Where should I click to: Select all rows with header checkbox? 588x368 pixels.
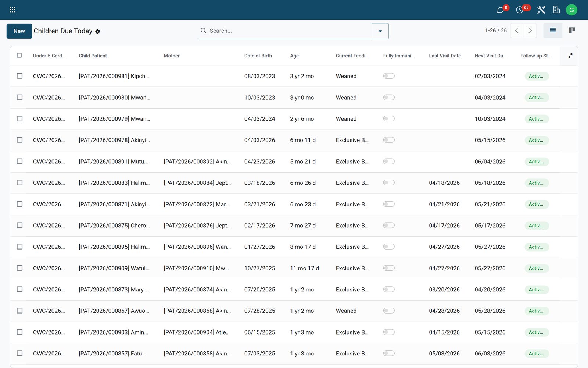[x=19, y=55]
